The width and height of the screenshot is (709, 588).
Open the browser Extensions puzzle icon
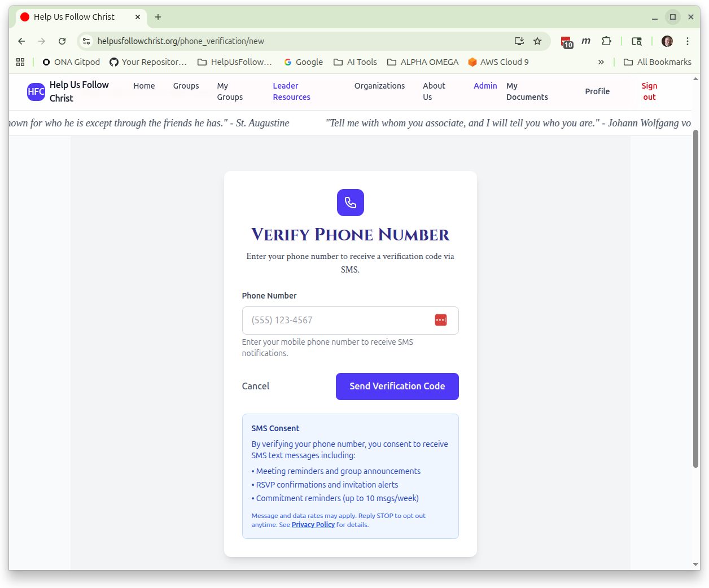(606, 41)
